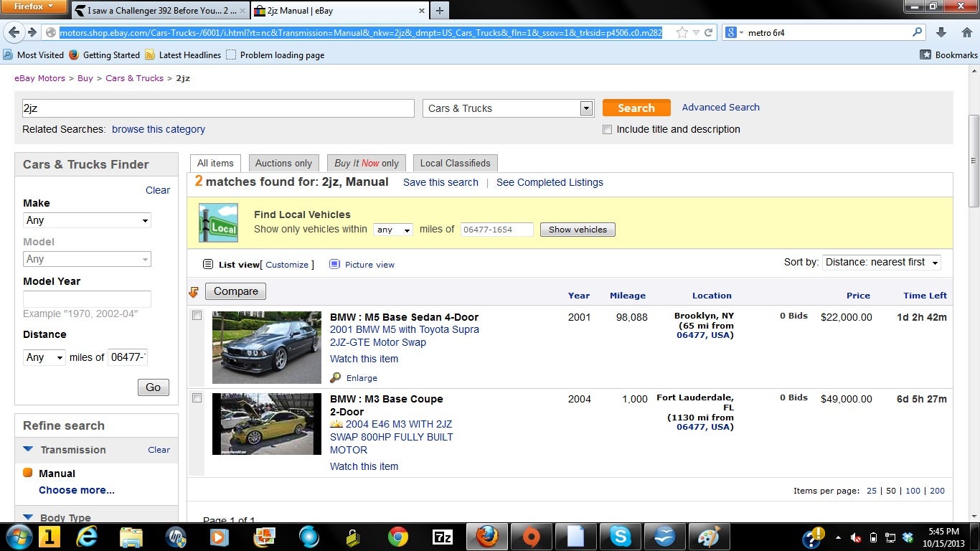Open a new tab with plus button

440,10
